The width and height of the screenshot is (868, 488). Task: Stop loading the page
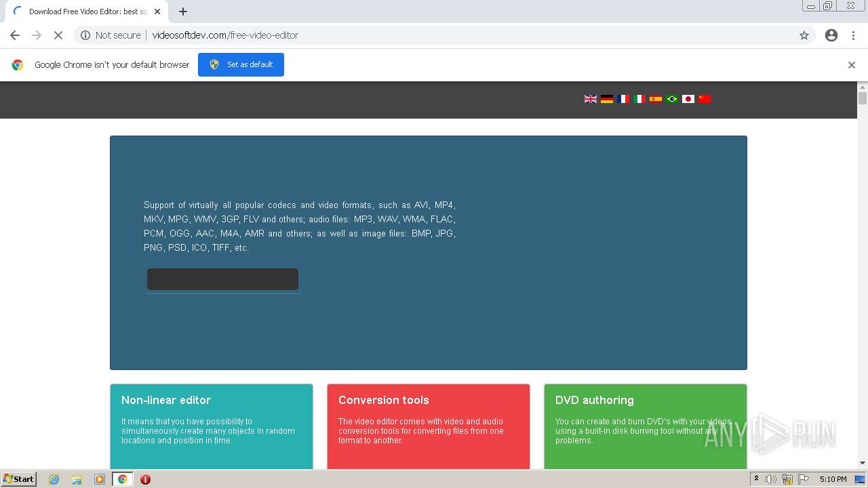[x=58, y=35]
